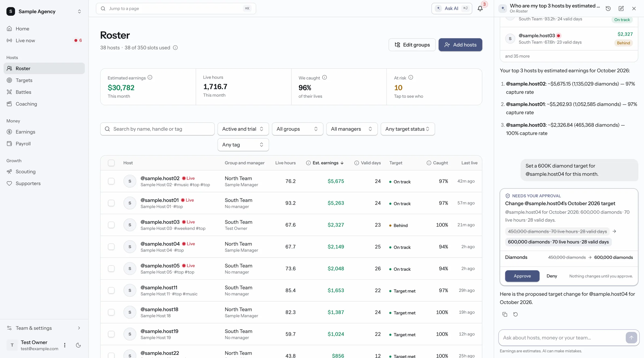Click the search magnifier in Jump to a page

click(103, 9)
